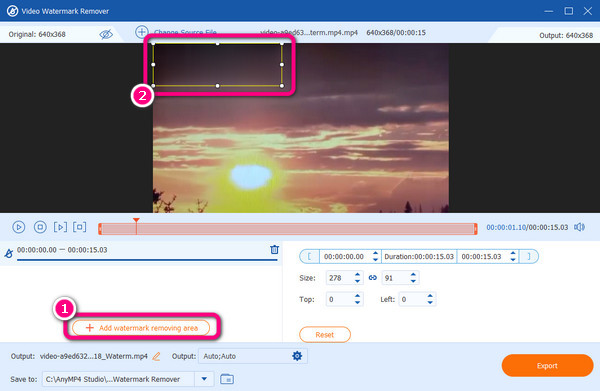The height and width of the screenshot is (391, 600).
Task: Decrease Top value with down arrow
Action: (x=357, y=303)
